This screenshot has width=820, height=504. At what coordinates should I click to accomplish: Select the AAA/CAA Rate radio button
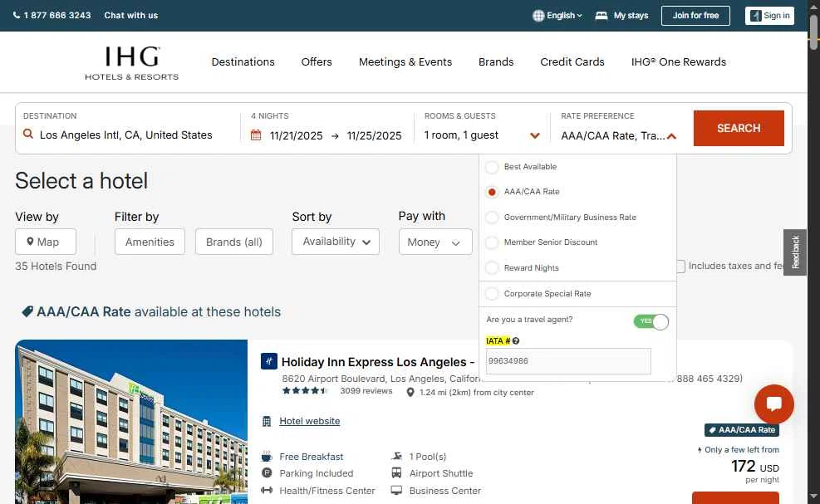492,192
